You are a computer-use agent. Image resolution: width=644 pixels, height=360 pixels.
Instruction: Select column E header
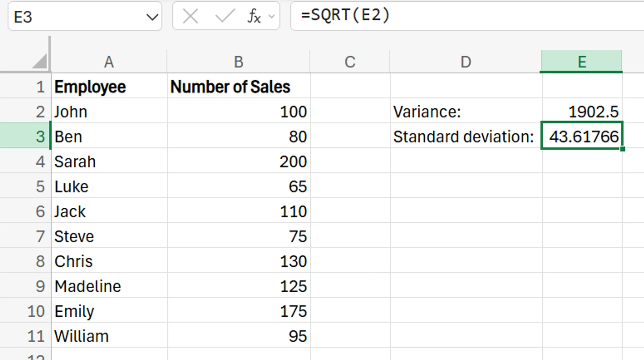click(582, 62)
